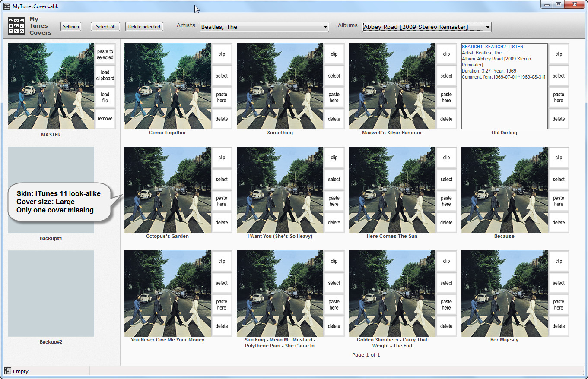
Task: Remove the MASTER cover
Action: pyautogui.click(x=105, y=119)
